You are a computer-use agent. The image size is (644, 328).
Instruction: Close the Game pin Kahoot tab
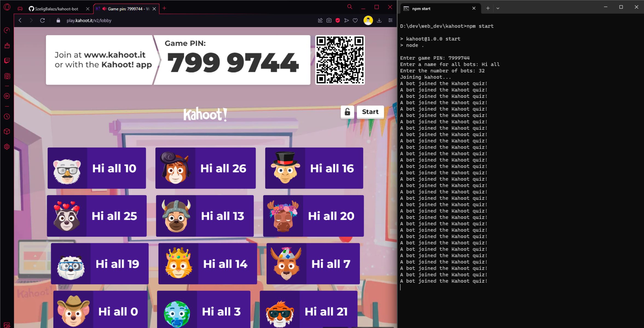click(154, 9)
